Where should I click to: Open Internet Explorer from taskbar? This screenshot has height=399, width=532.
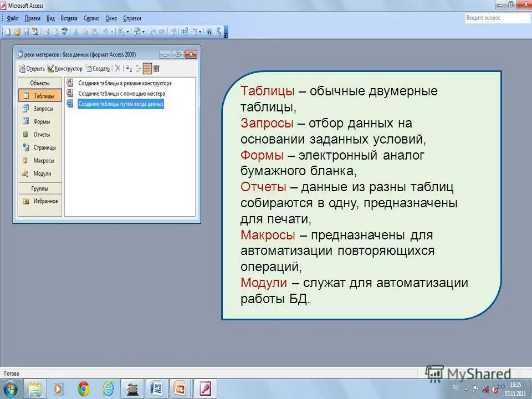point(108,389)
